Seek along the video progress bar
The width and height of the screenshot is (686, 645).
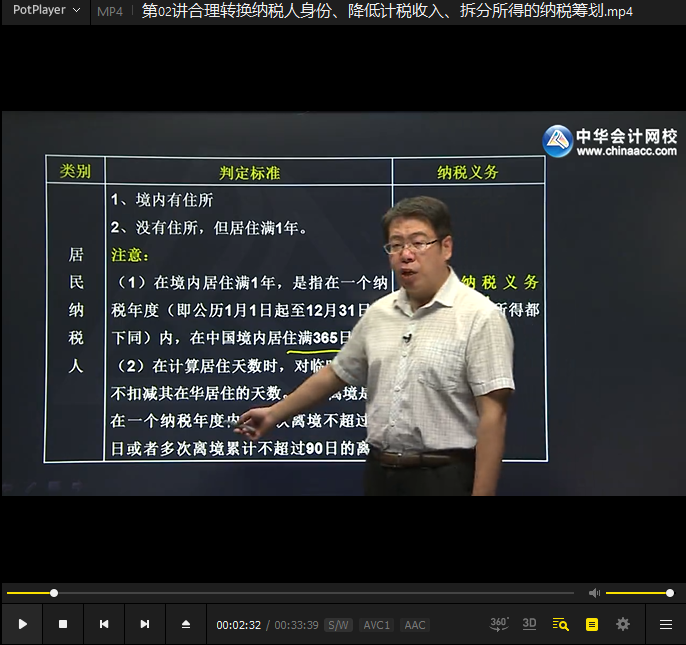(x=290, y=593)
